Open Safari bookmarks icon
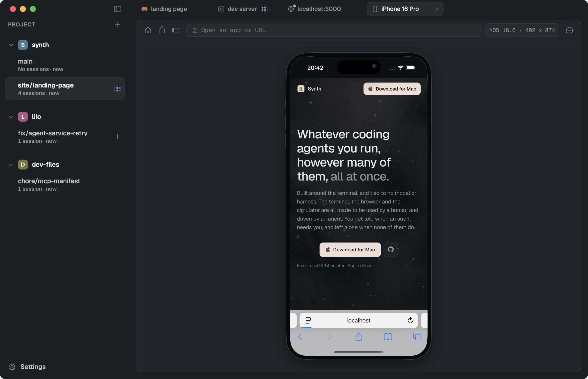The image size is (588, 379). click(388, 337)
